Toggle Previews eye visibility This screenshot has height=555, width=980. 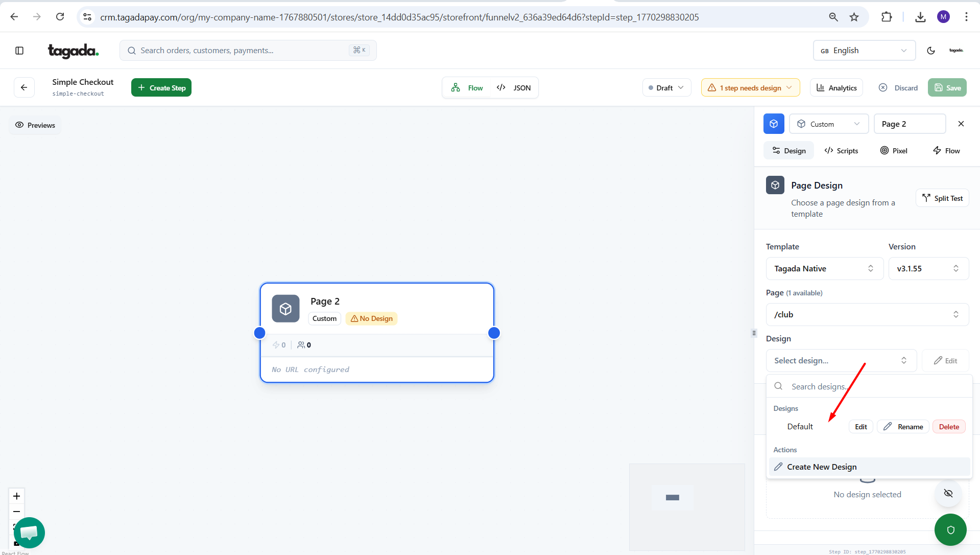click(35, 125)
